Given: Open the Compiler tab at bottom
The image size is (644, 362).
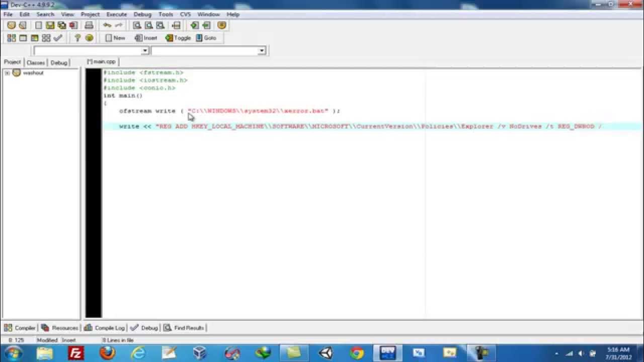Looking at the screenshot, I should tap(20, 328).
